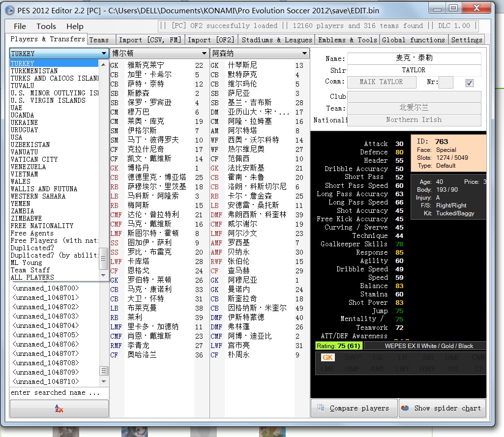
Task: Click the MAIK TAYLOR commentary field
Action: (382, 82)
